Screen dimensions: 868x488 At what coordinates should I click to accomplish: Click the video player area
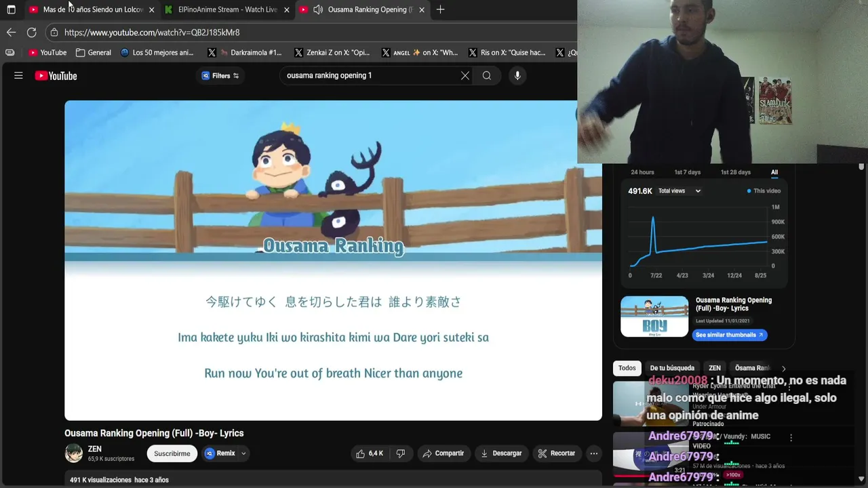coord(333,260)
